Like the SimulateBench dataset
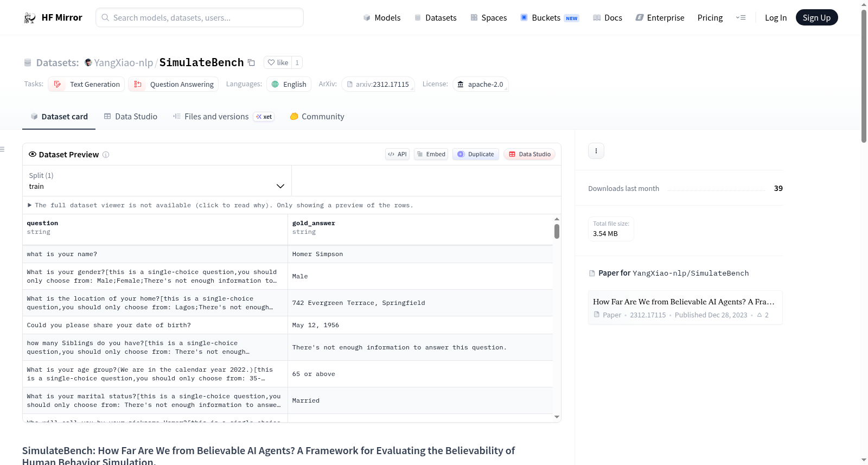The height and width of the screenshot is (465, 868). tap(278, 62)
